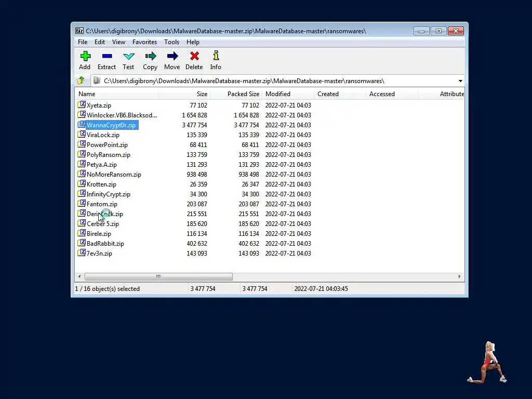Click the folder icon in address bar

[x=97, y=81]
